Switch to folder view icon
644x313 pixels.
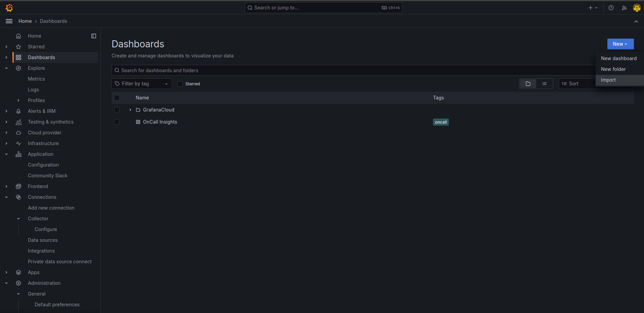click(x=528, y=84)
